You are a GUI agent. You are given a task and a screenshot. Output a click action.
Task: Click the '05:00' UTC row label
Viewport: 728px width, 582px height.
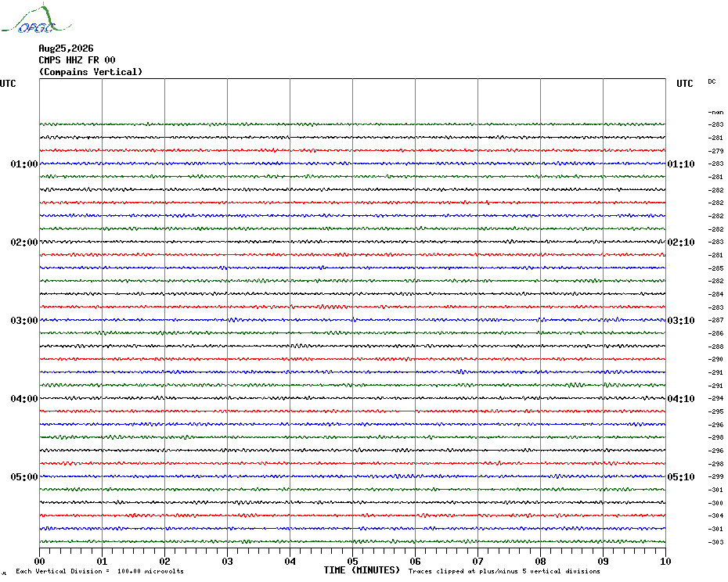coord(24,476)
